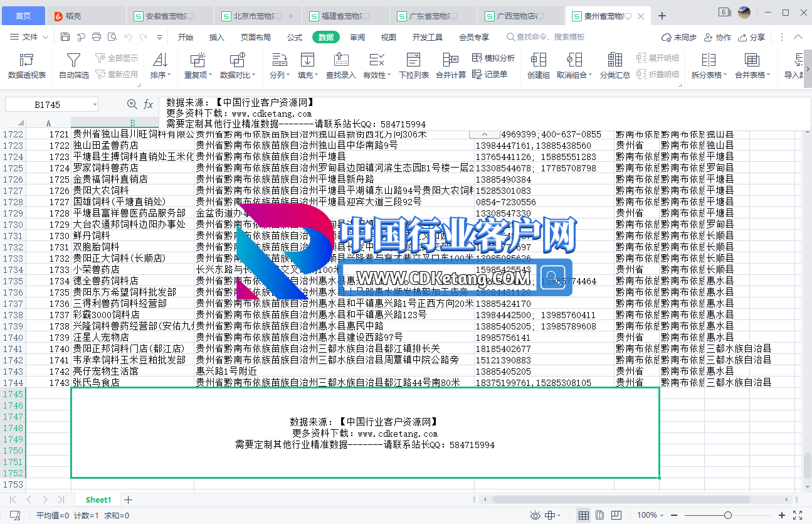Viewport: 812px width, 524px height.
Task: Open 协作 collaboration
Action: click(718, 37)
